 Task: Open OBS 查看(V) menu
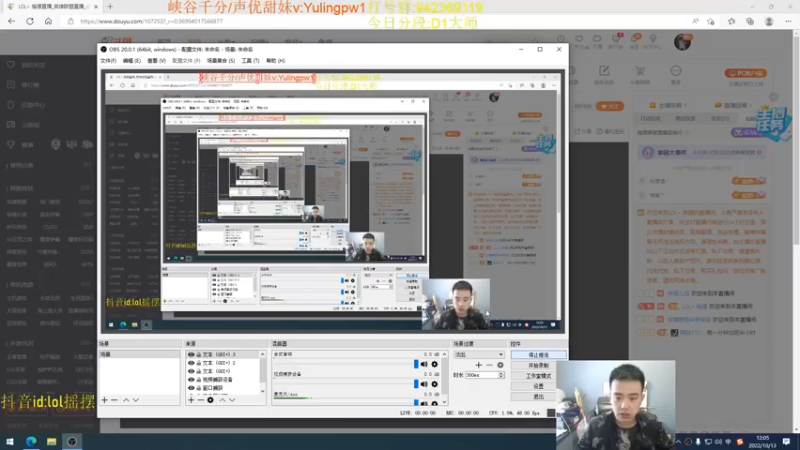pyautogui.click(x=156, y=61)
